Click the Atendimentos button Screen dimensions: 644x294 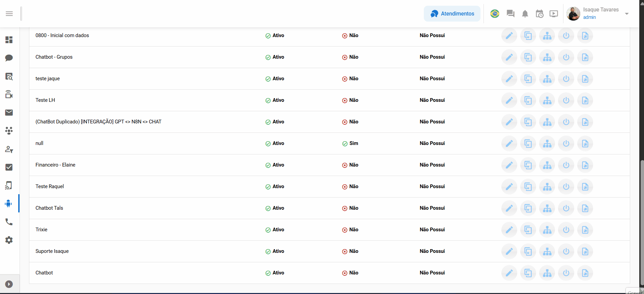[x=452, y=14]
